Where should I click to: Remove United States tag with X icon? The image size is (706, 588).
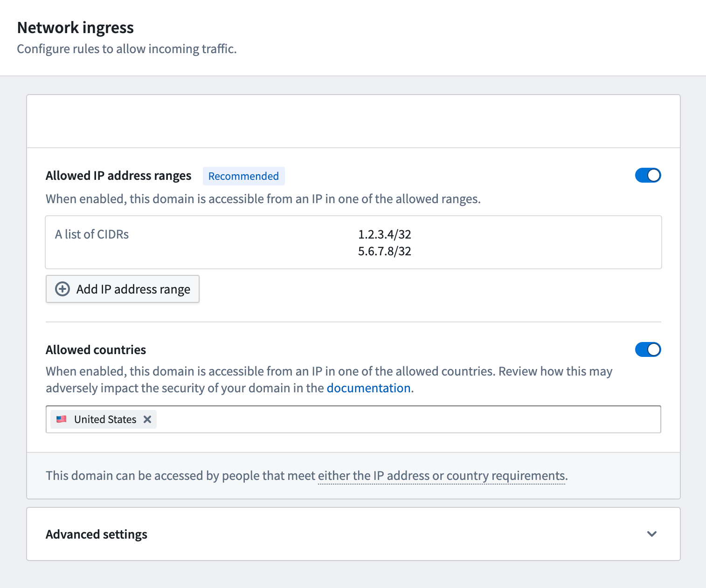(147, 419)
